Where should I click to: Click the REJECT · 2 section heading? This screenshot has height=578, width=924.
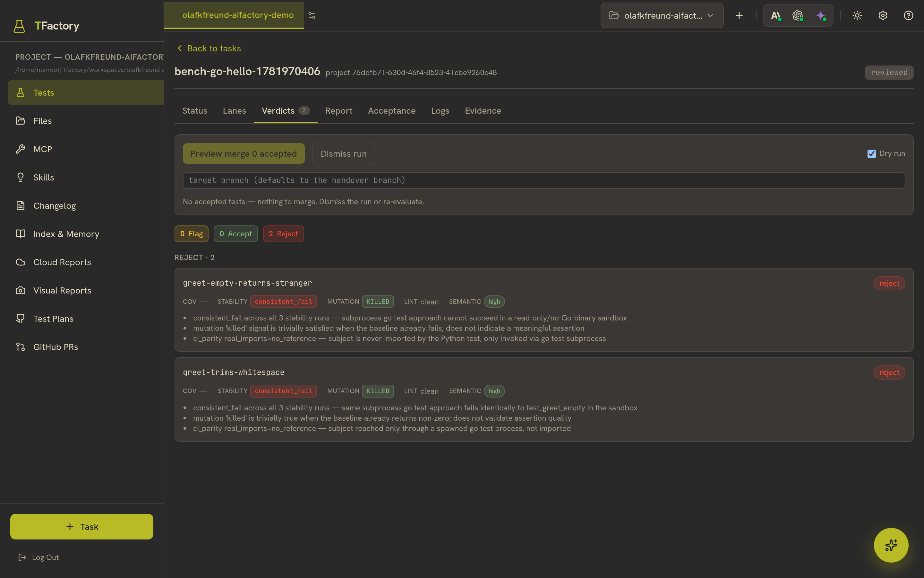coord(194,258)
